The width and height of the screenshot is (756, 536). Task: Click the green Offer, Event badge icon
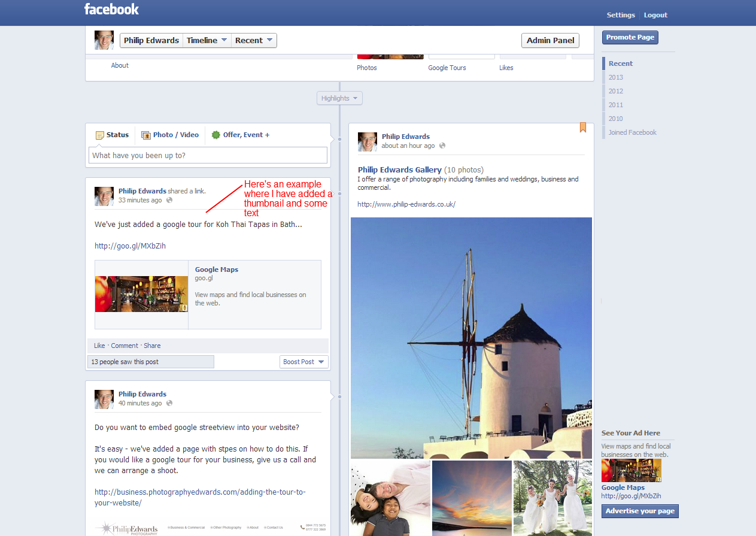pyautogui.click(x=215, y=135)
